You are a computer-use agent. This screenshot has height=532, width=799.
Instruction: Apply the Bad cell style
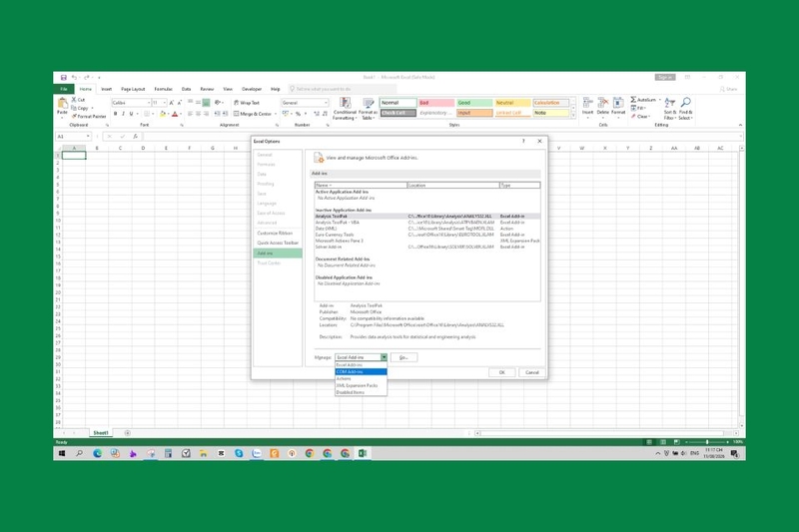(436, 103)
